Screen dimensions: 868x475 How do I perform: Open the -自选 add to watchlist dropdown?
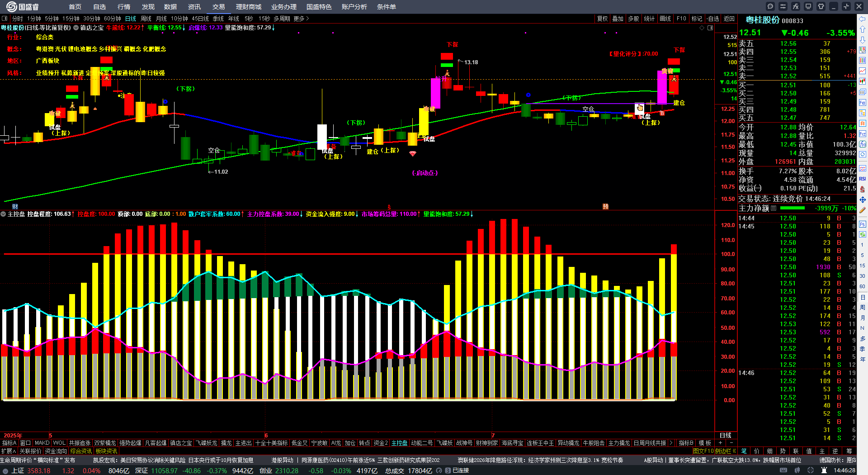[713, 19]
